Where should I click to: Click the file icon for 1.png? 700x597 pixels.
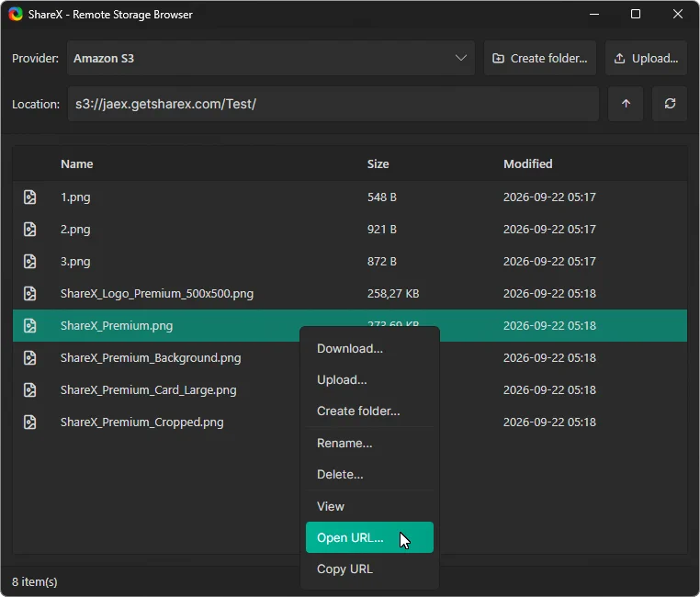pos(30,197)
